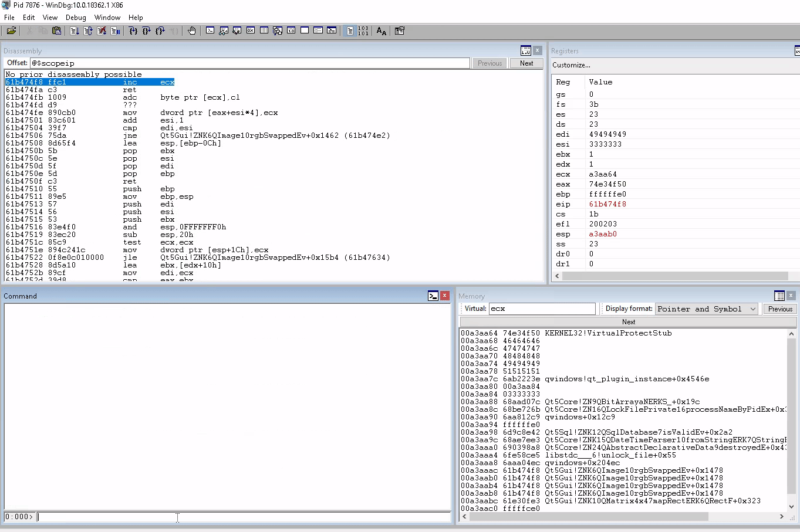Click the Stop Debugging toolbar icon

pos(102,31)
